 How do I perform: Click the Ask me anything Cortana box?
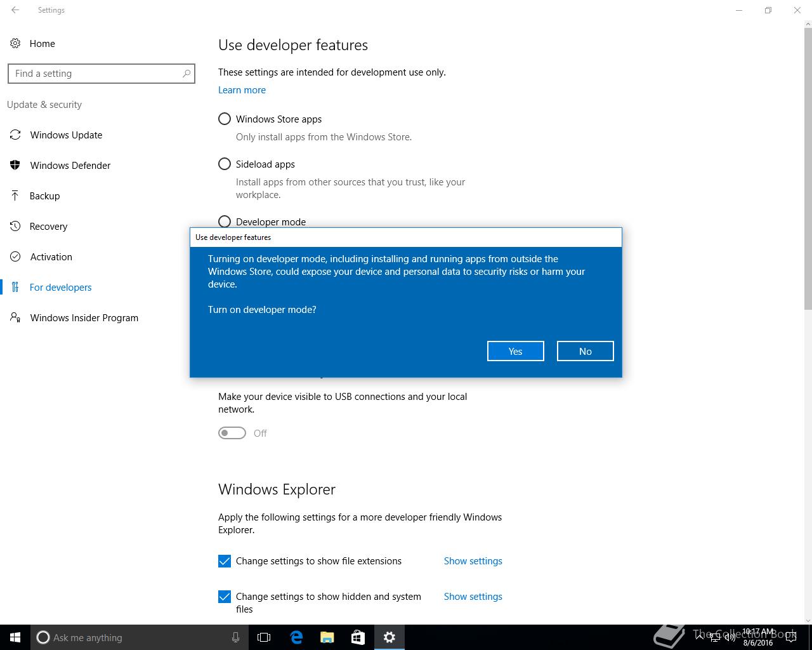pos(138,637)
